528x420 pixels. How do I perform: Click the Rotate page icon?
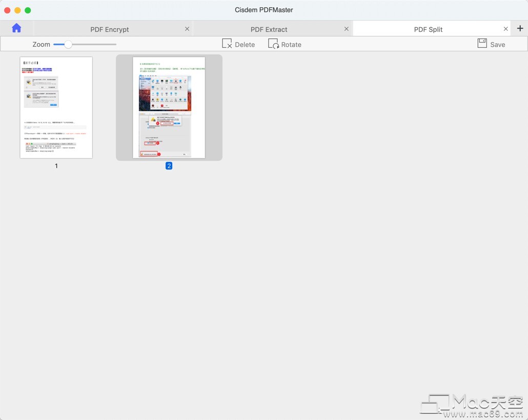pyautogui.click(x=273, y=44)
